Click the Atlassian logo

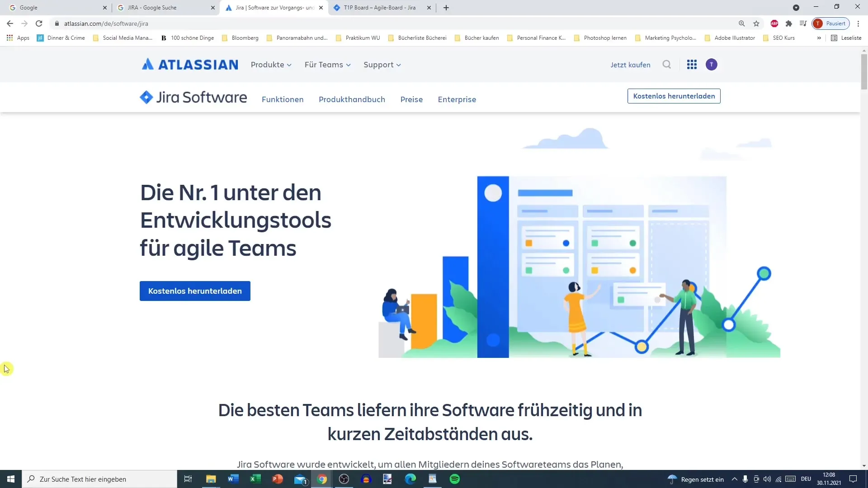(190, 65)
